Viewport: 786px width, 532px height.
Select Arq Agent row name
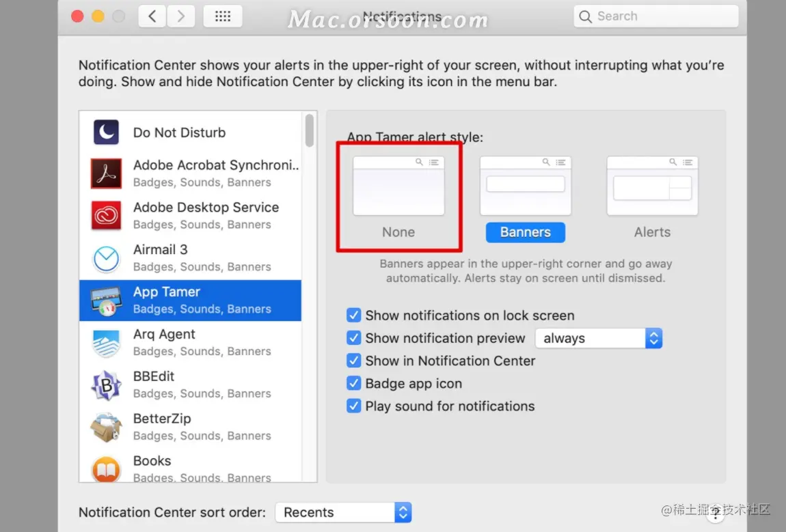[164, 334]
